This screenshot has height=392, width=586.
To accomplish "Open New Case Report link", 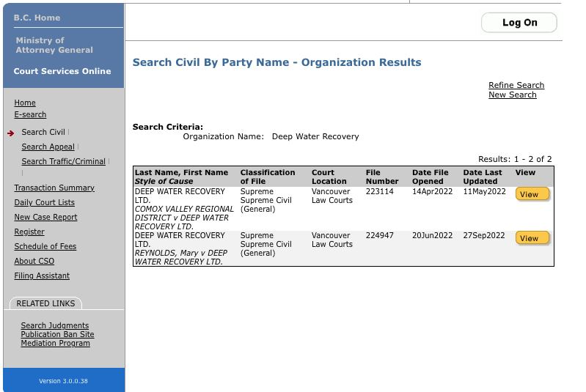I will [45, 217].
